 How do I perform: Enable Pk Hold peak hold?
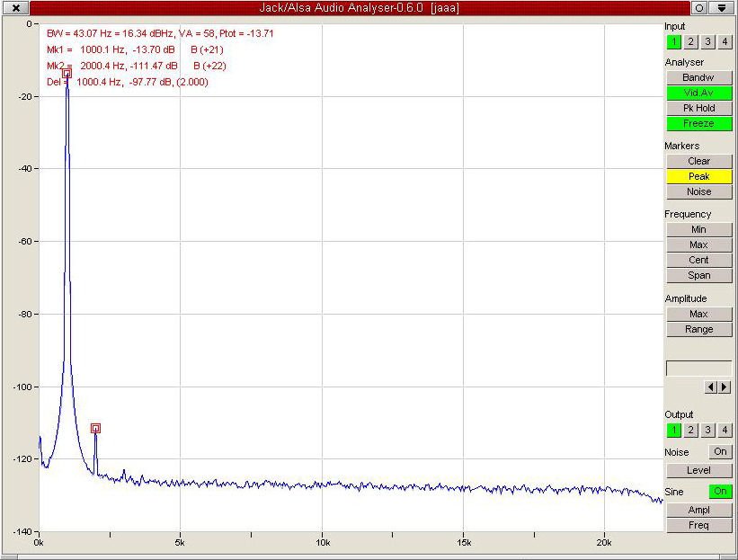point(699,108)
